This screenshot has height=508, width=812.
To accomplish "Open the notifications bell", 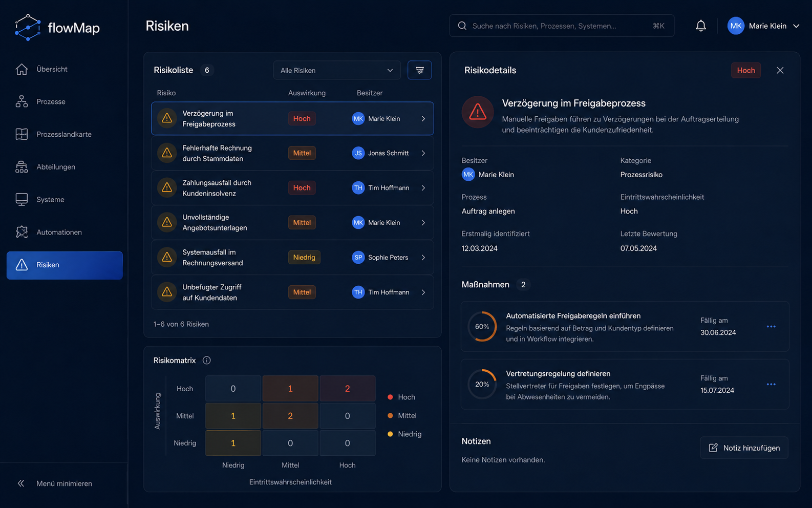I will click(x=700, y=26).
